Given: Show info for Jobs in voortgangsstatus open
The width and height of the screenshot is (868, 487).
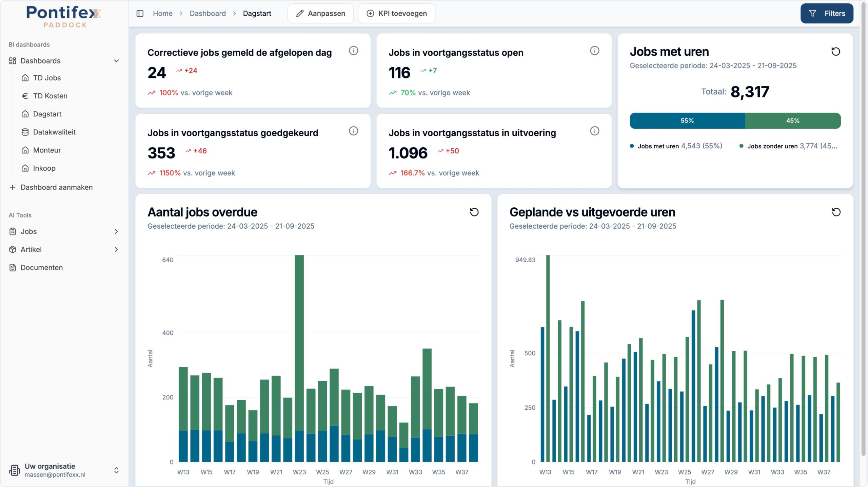Looking at the screenshot, I should tap(594, 51).
